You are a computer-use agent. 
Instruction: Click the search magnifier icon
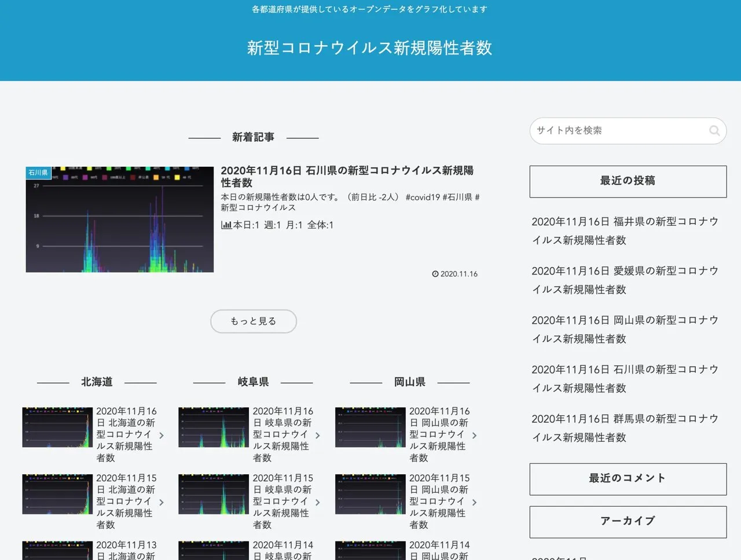click(714, 131)
